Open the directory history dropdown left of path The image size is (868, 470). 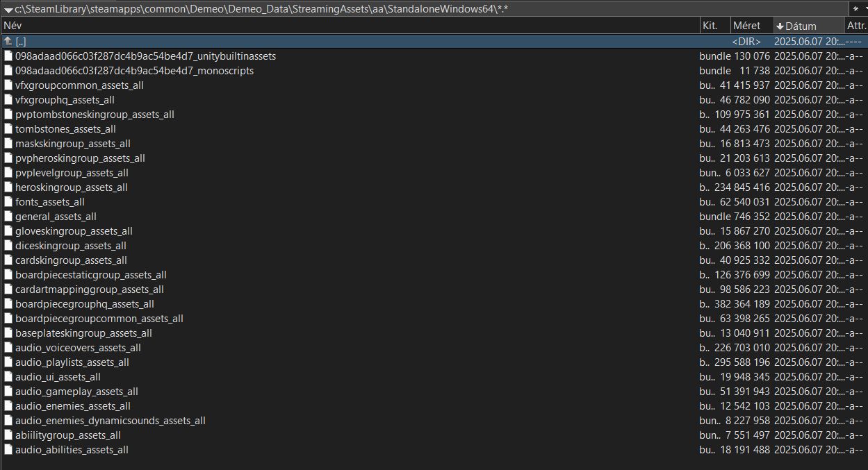pos(8,9)
